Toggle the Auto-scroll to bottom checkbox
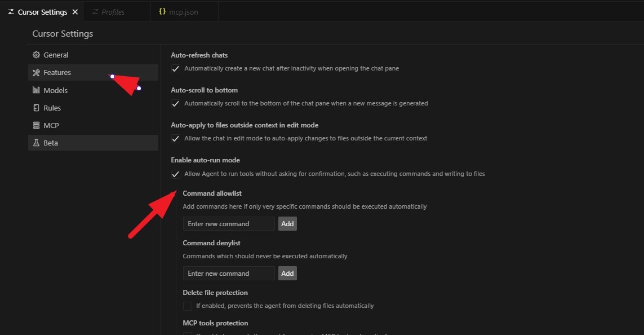 pyautogui.click(x=175, y=104)
